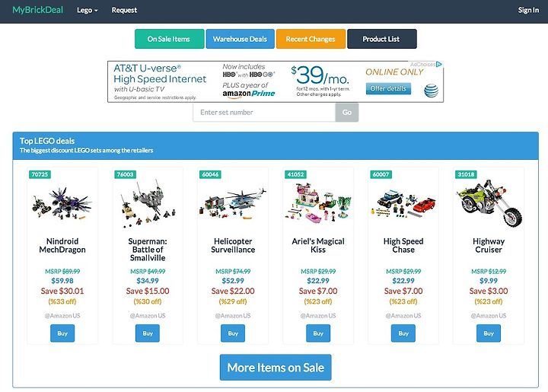
Task: Open High Speed Chase product image
Action: 403,204
